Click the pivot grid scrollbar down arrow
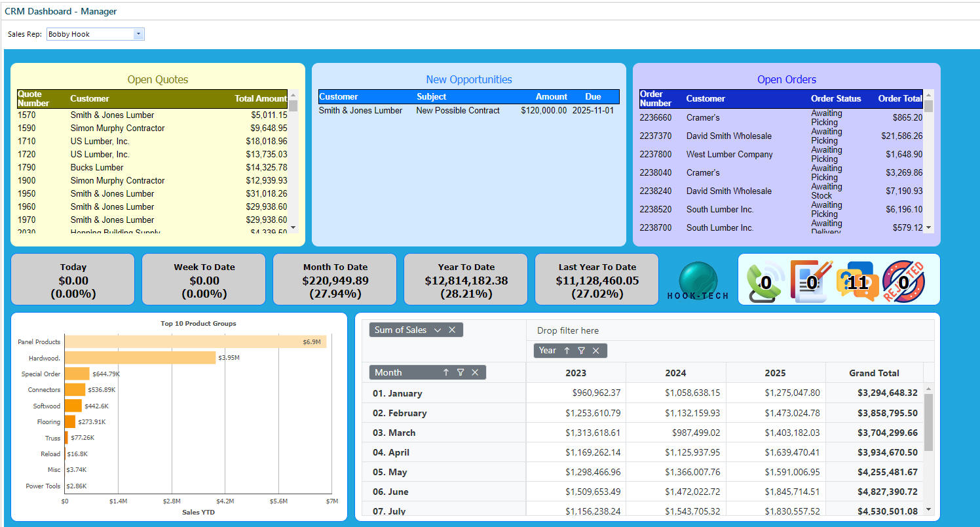Screen dimensions: 980x527 coord(928,509)
